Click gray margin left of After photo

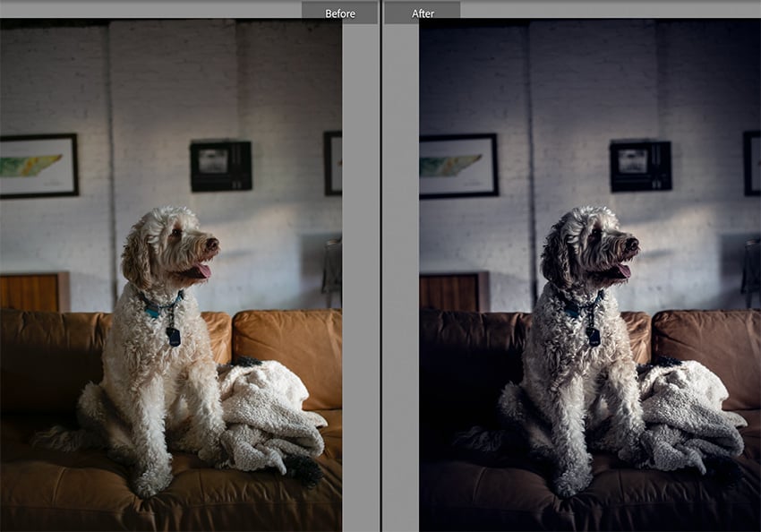[401, 277]
